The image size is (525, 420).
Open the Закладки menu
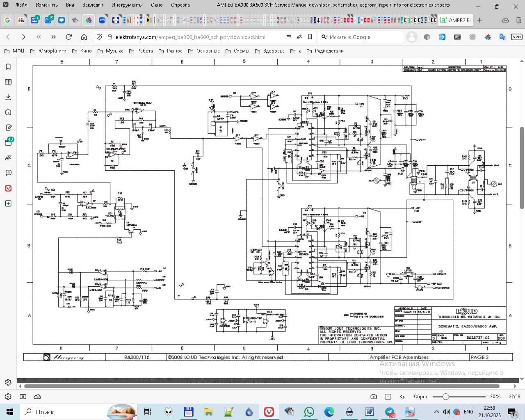coord(93,5)
